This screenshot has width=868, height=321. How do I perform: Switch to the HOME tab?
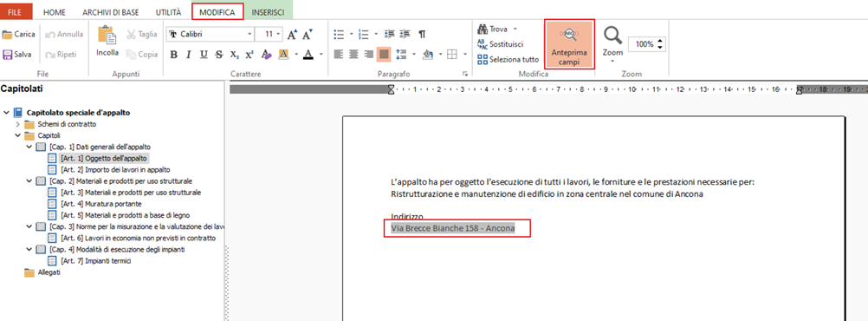[x=55, y=11]
